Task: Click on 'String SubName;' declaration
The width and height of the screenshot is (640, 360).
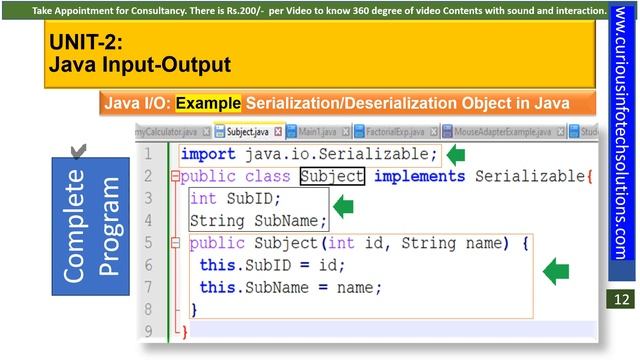Action: [x=258, y=221]
